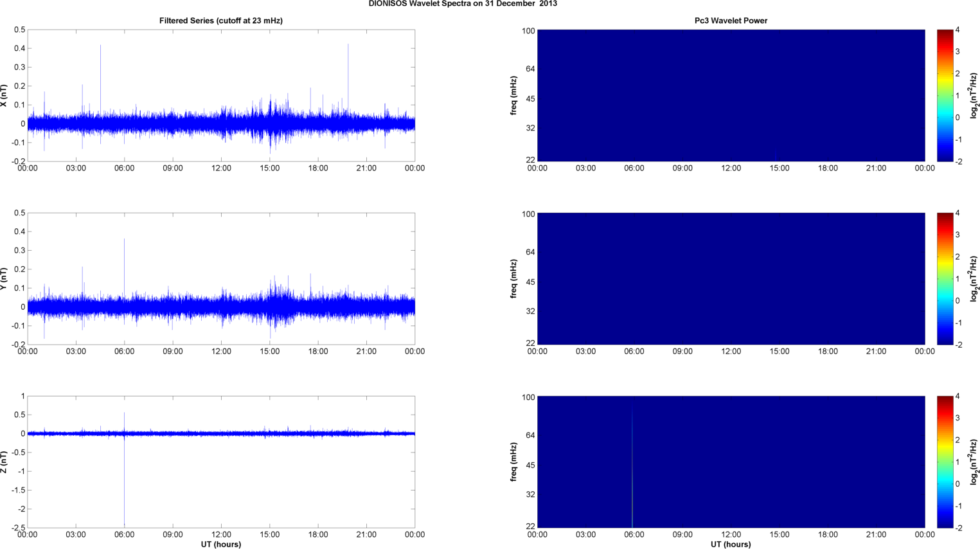980x549 pixels.
Task: Click the 'Filtered Series (cutoff at 23 mHz)' title
Action: point(221,21)
